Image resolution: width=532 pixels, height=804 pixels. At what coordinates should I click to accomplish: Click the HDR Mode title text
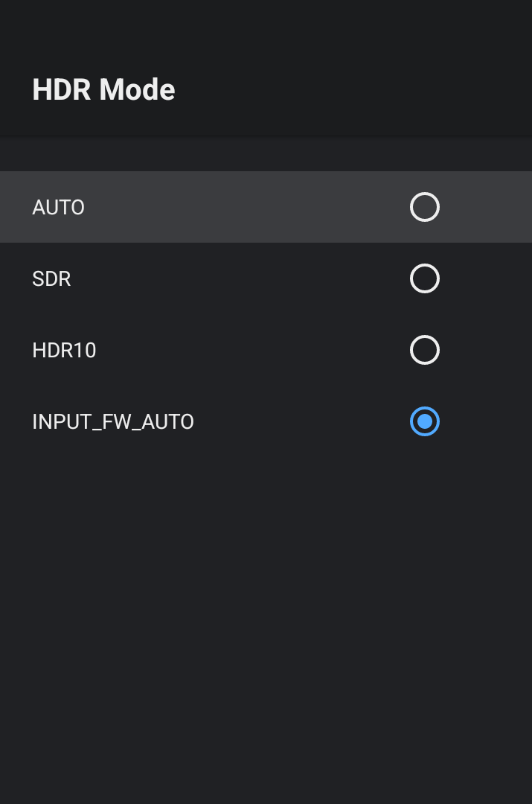point(103,90)
